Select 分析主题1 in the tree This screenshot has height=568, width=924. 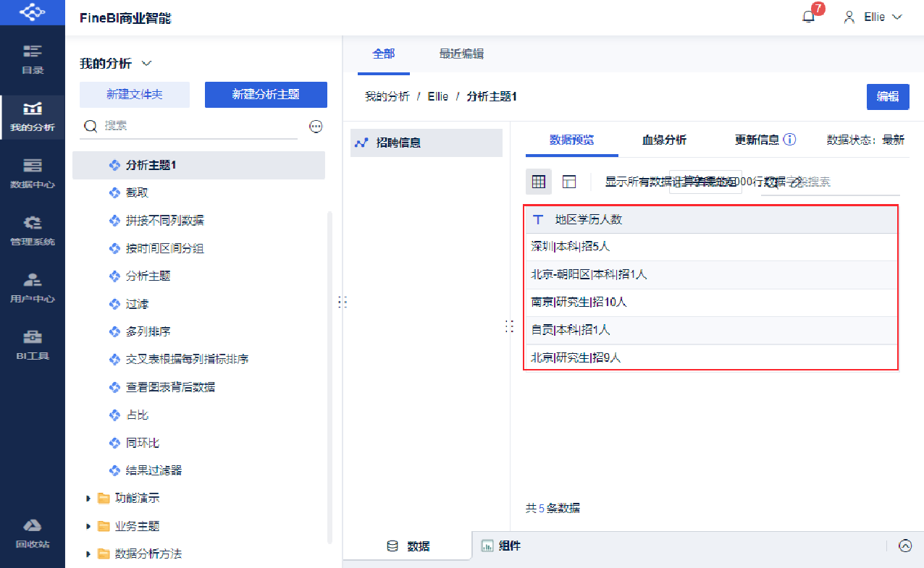[x=198, y=165]
